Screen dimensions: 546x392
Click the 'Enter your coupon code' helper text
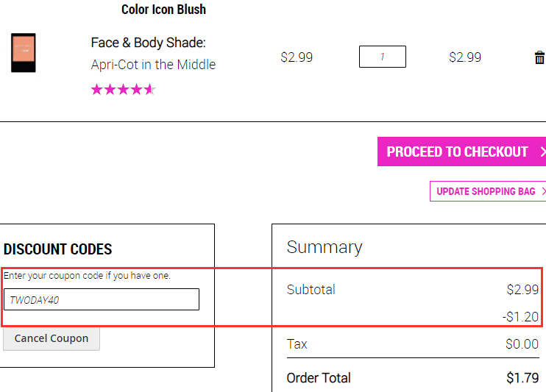87,276
